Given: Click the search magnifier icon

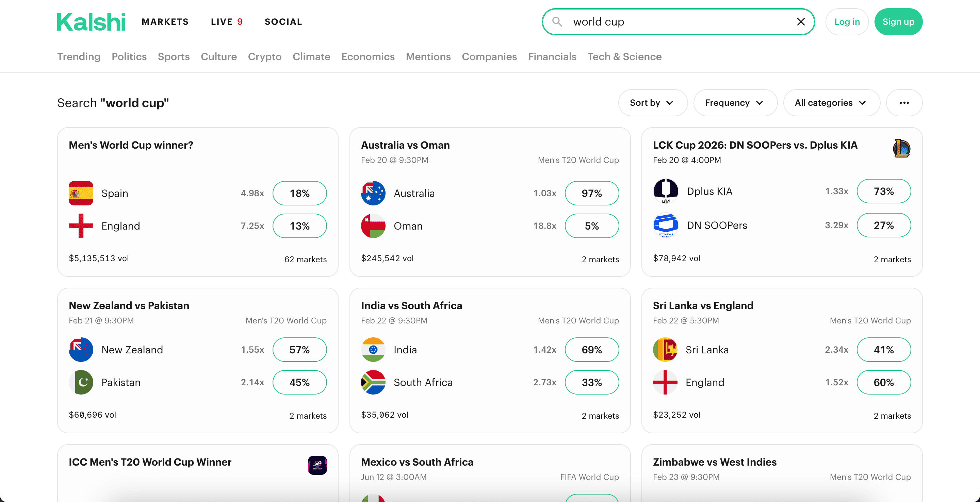Looking at the screenshot, I should point(557,22).
